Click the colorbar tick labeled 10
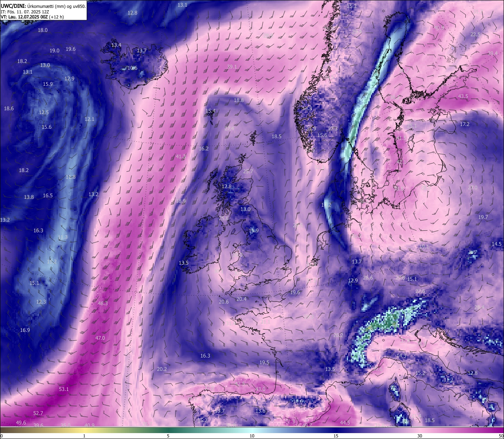This screenshot has height=439, width=504. (x=252, y=436)
